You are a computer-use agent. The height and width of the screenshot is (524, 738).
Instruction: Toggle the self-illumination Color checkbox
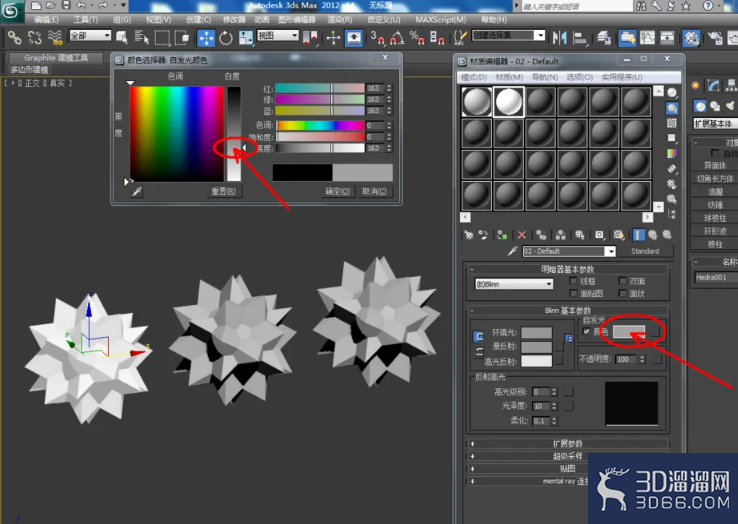click(x=586, y=331)
